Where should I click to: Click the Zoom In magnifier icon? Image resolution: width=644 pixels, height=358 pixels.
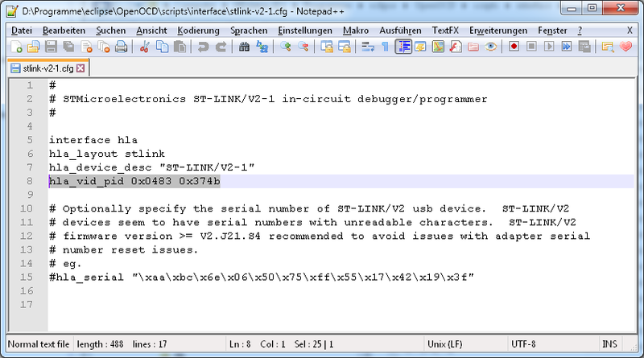286,47
